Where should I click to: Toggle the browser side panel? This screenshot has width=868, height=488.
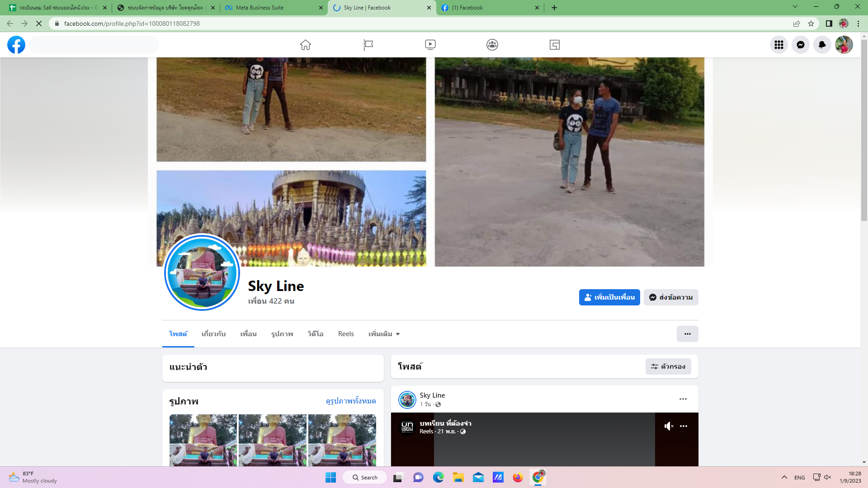[829, 23]
